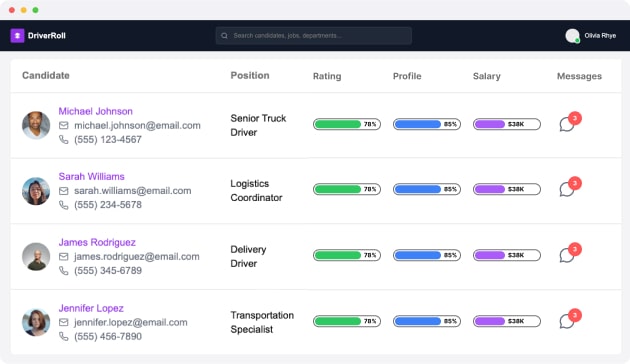
Task: Click Sarah Williams's purple $38K salary bar
Action: click(507, 189)
